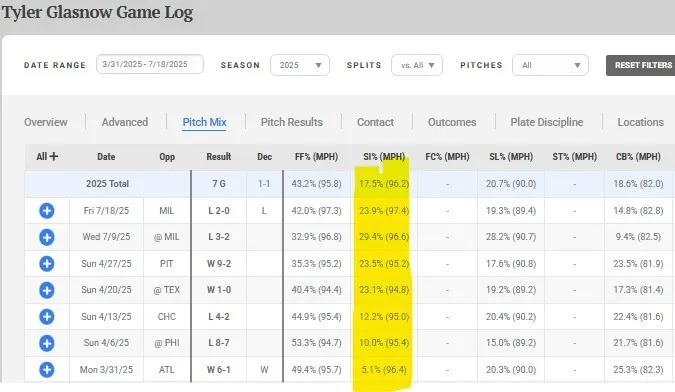Sort by the Opp column header

(167, 157)
